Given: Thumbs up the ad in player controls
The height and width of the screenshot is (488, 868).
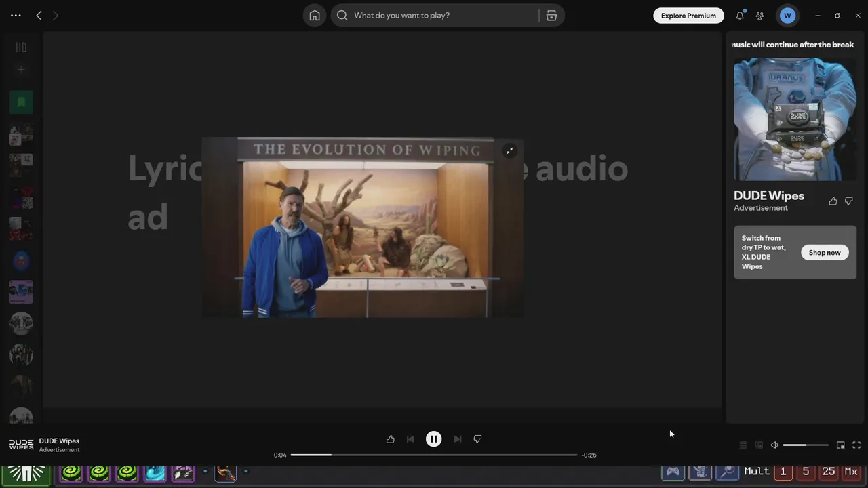Looking at the screenshot, I should click(x=390, y=439).
